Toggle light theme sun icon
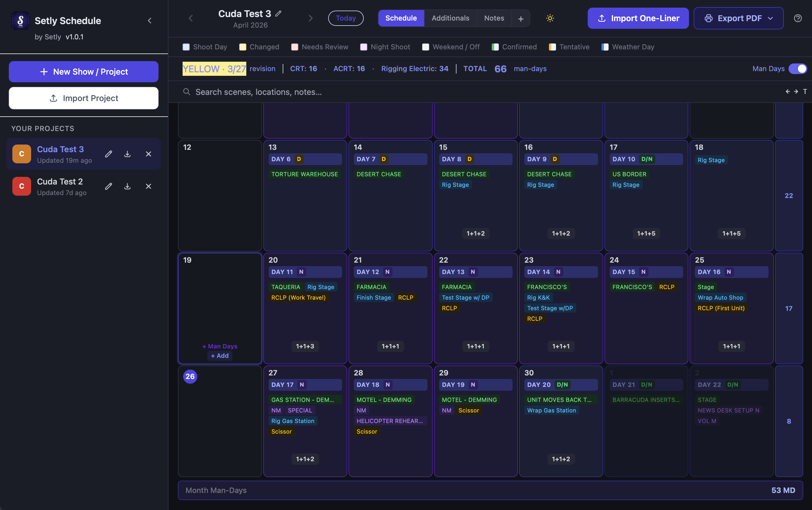Image resolution: width=812 pixels, height=510 pixels. coord(550,18)
